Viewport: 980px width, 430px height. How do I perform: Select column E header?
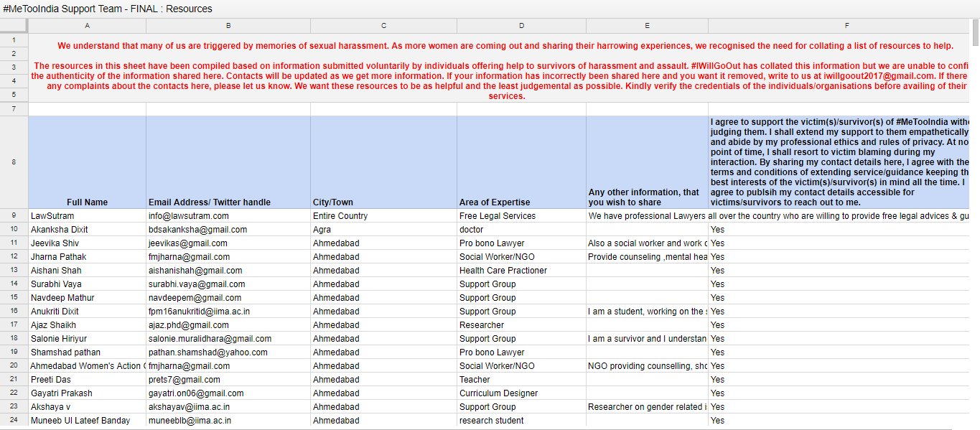click(647, 26)
